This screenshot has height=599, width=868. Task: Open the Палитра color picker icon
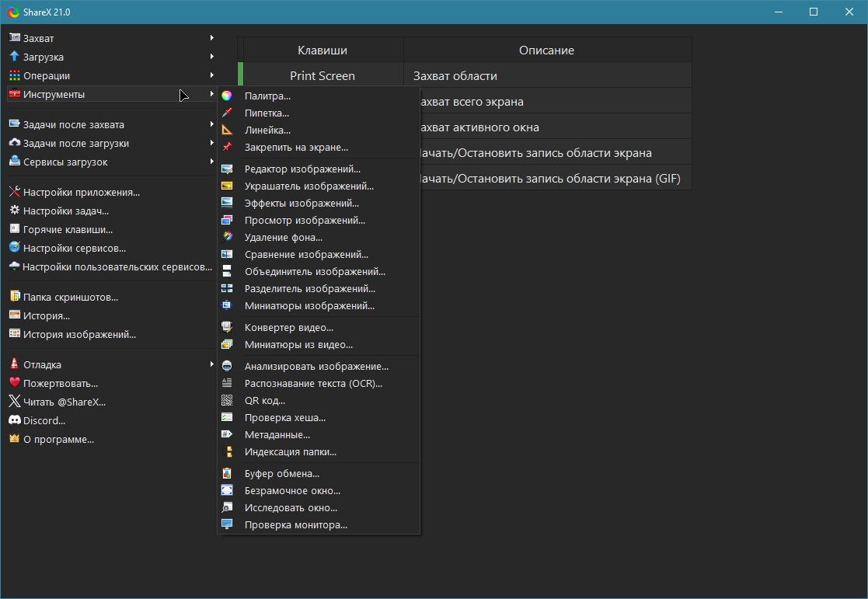[x=227, y=96]
